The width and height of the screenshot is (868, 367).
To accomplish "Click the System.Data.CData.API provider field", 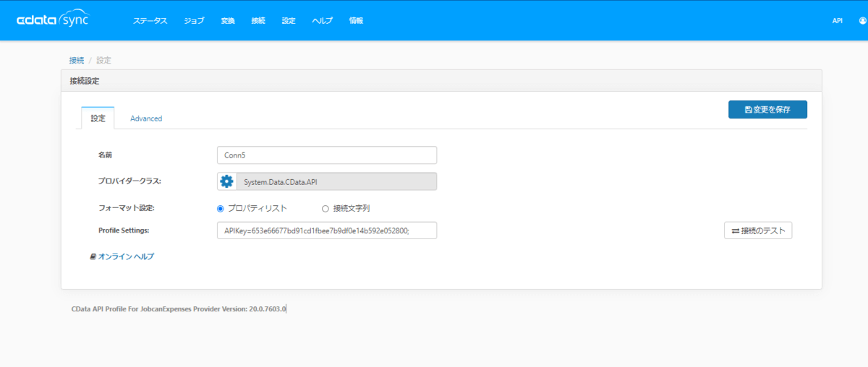I will pos(336,181).
